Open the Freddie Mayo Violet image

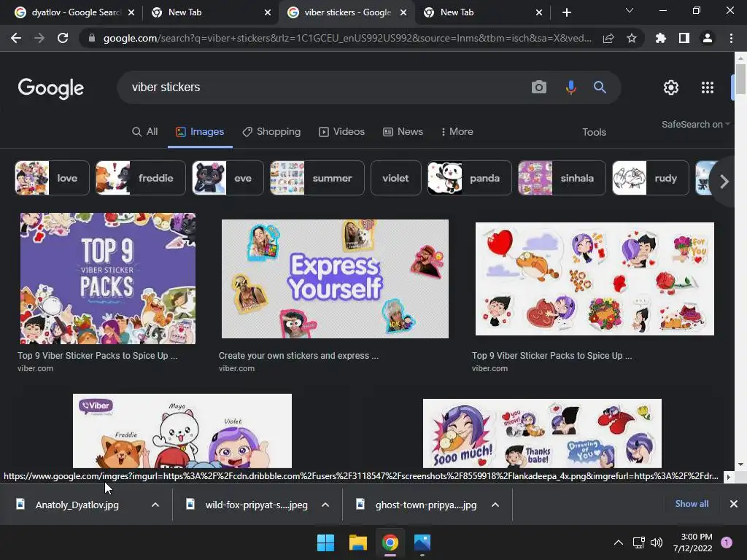182,431
